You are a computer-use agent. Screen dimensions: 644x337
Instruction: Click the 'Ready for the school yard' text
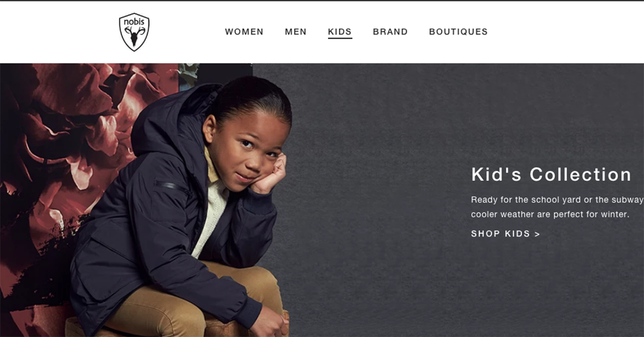525,200
